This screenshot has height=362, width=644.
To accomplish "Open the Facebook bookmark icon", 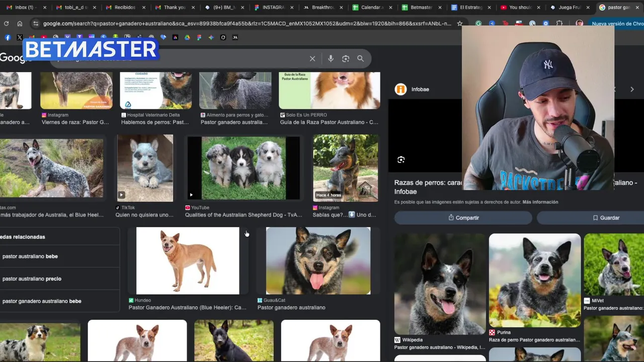I will pos(8,37).
